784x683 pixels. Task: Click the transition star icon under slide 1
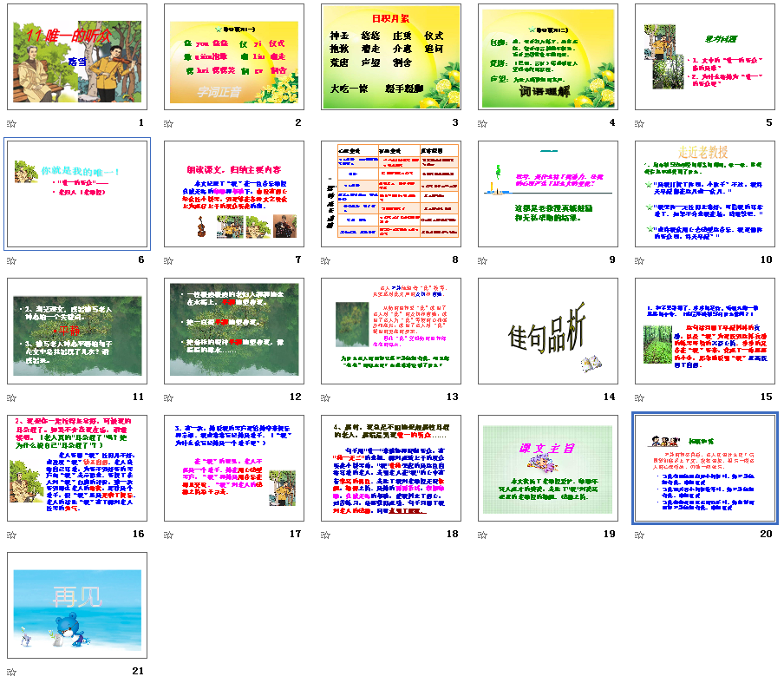(11, 123)
